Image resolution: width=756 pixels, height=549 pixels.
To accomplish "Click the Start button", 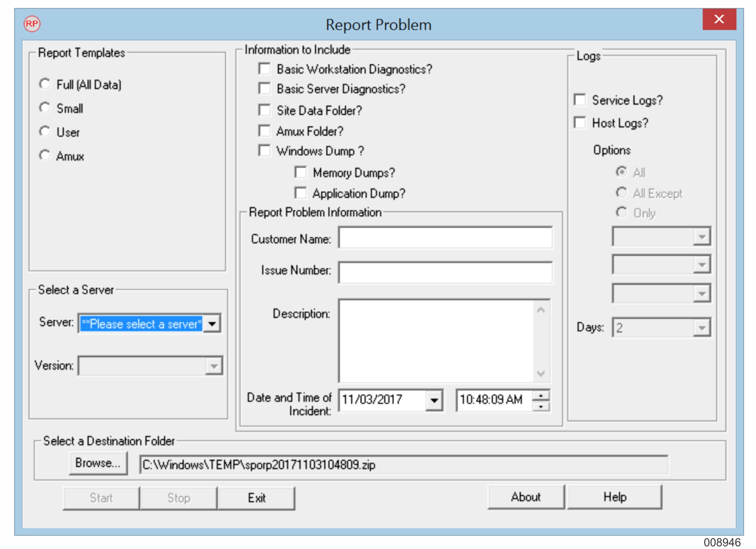I will [x=101, y=498].
